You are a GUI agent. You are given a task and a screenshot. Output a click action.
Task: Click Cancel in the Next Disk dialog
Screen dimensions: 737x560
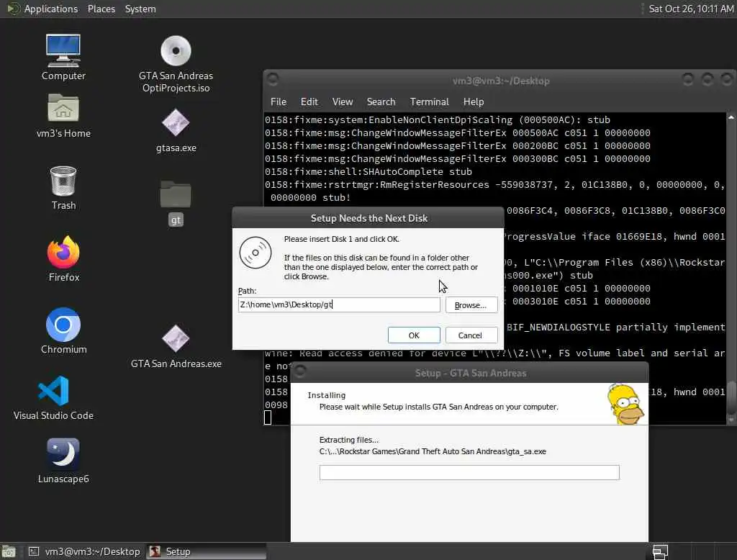[x=470, y=335]
